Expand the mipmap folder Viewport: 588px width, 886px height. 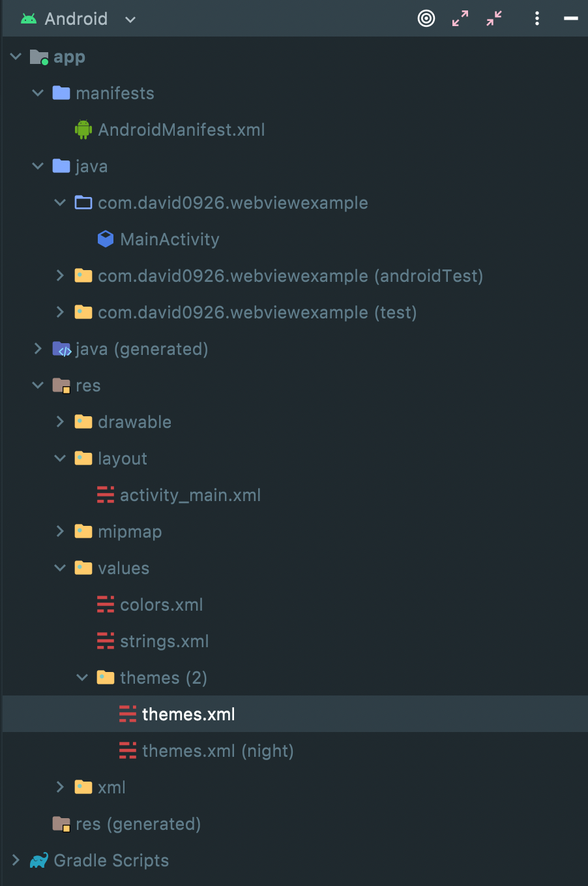click(x=60, y=531)
